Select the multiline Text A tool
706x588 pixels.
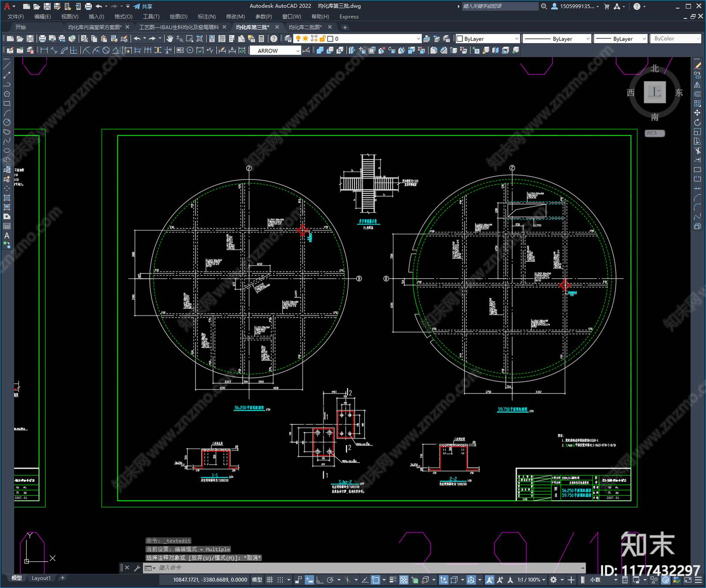coord(7,236)
